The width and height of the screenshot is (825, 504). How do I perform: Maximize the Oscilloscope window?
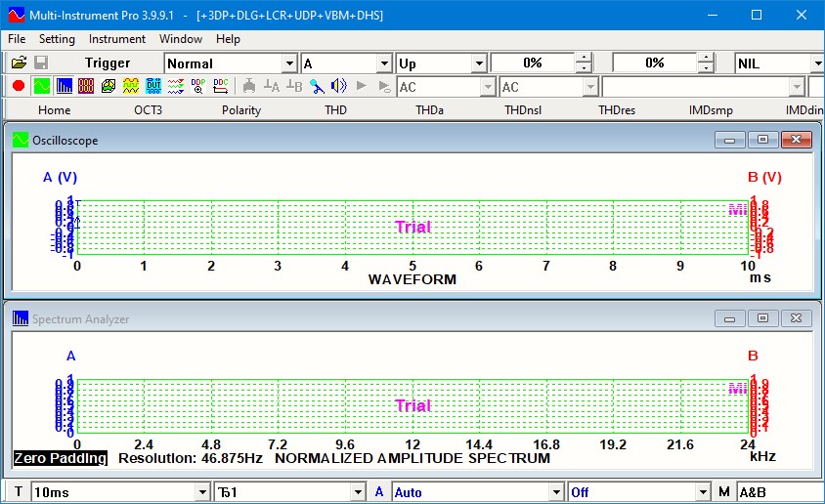click(x=762, y=140)
